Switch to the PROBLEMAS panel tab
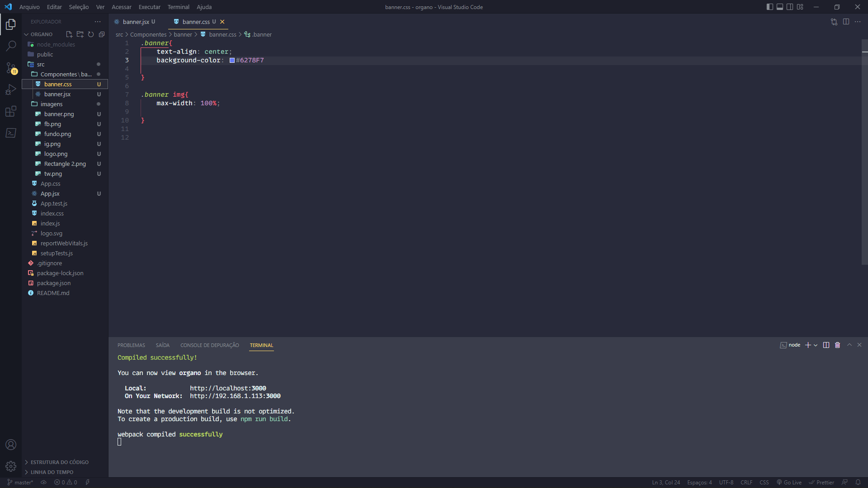 tap(131, 345)
